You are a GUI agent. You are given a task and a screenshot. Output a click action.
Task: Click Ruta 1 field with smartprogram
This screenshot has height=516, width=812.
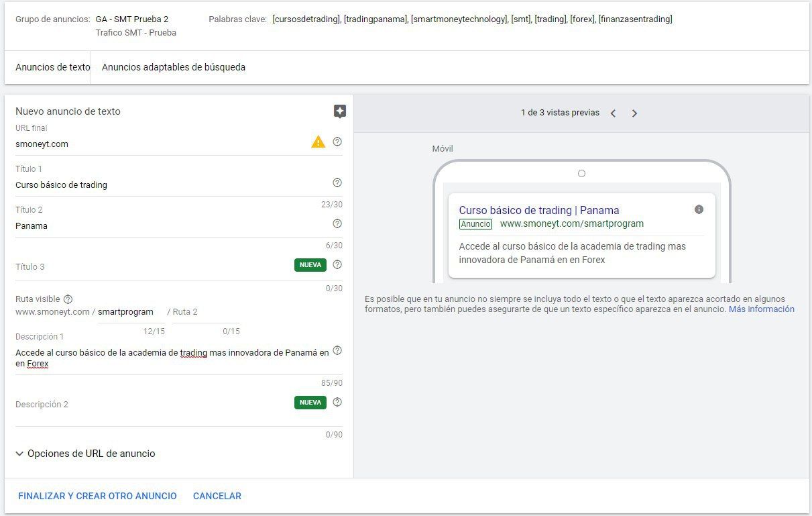coord(131,312)
